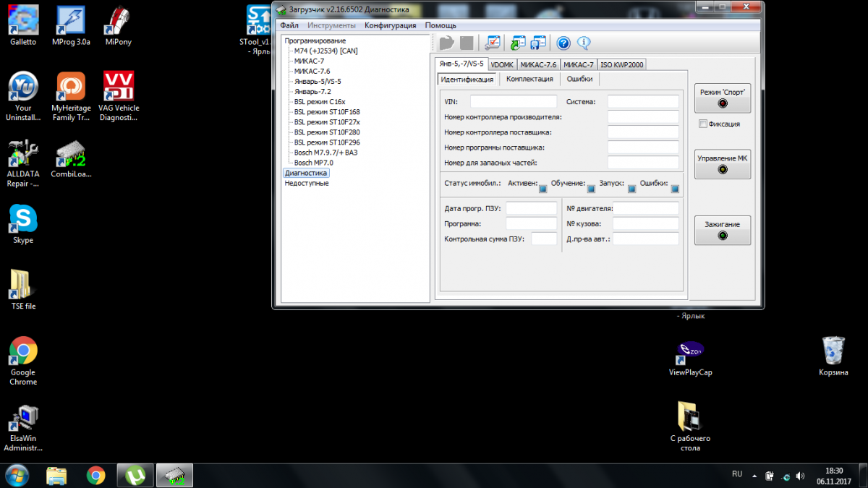Select the Идентификация sub-tab

click(467, 80)
